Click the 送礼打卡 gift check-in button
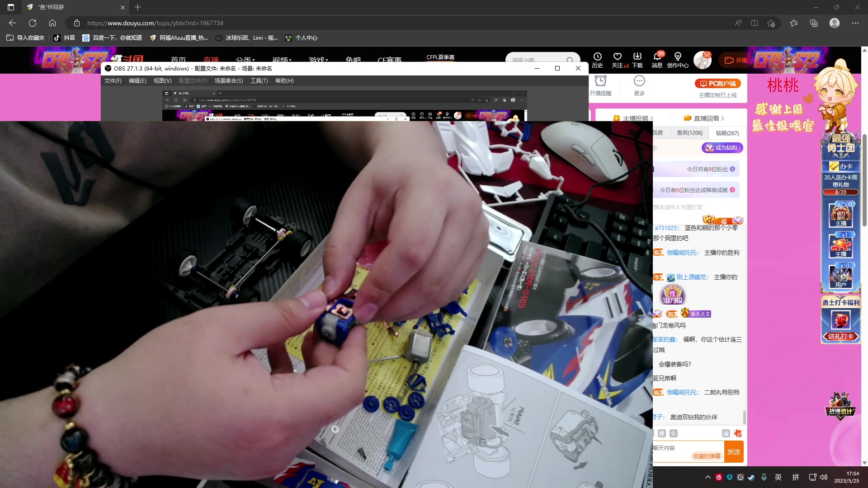This screenshot has width=868, height=488. click(841, 337)
